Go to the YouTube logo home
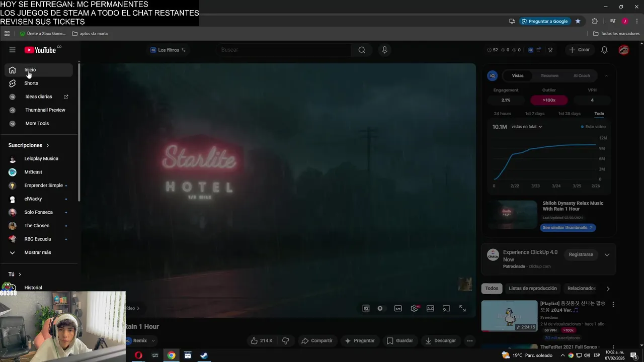The height and width of the screenshot is (362, 644). tap(40, 50)
